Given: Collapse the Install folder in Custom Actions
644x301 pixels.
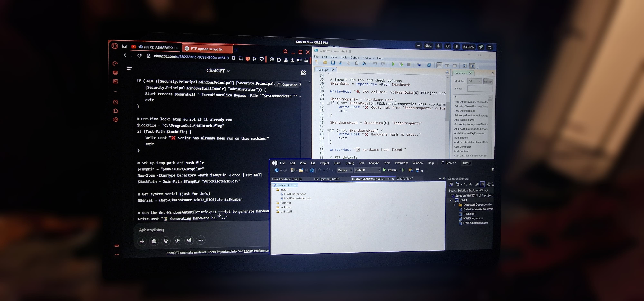Looking at the screenshot, I should pos(274,190).
